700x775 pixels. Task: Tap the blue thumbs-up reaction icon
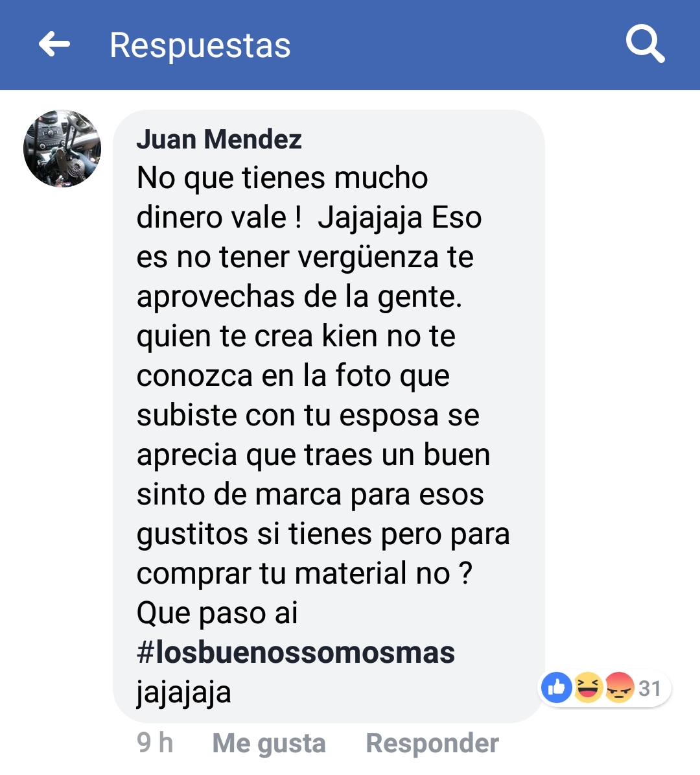click(x=556, y=687)
